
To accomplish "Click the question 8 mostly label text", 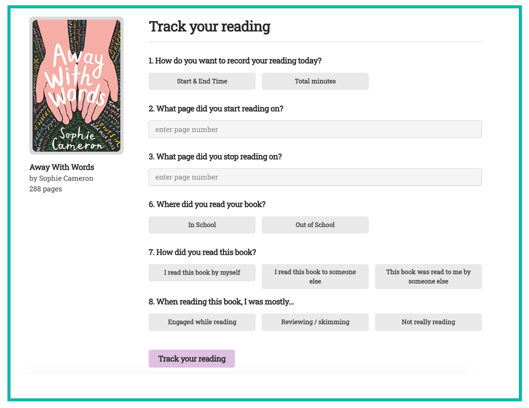I will coord(221,302).
